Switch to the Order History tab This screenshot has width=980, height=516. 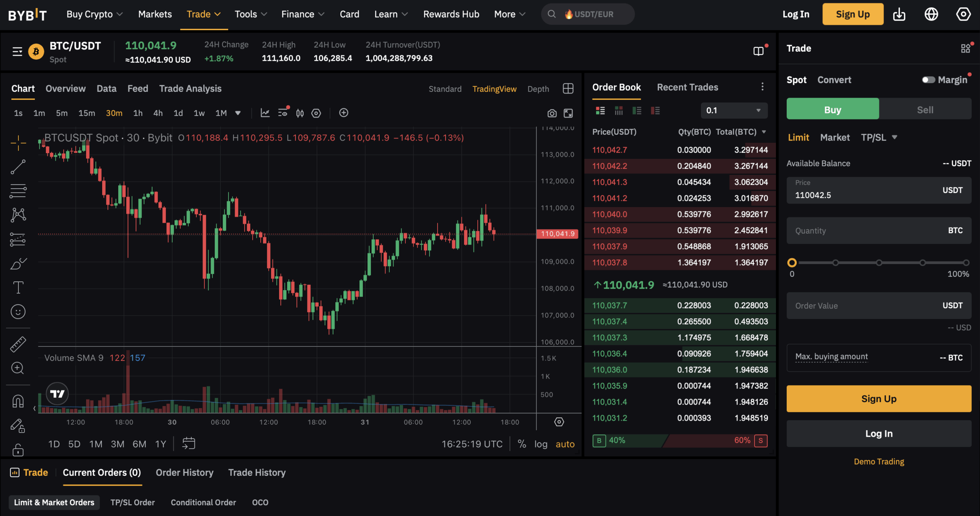[185, 472]
